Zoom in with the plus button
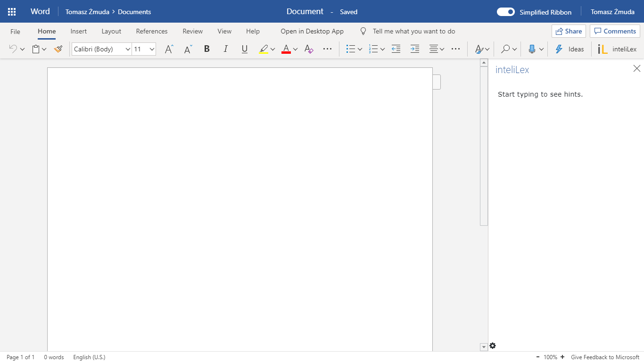Screen dimensions: 644x362 point(562,357)
